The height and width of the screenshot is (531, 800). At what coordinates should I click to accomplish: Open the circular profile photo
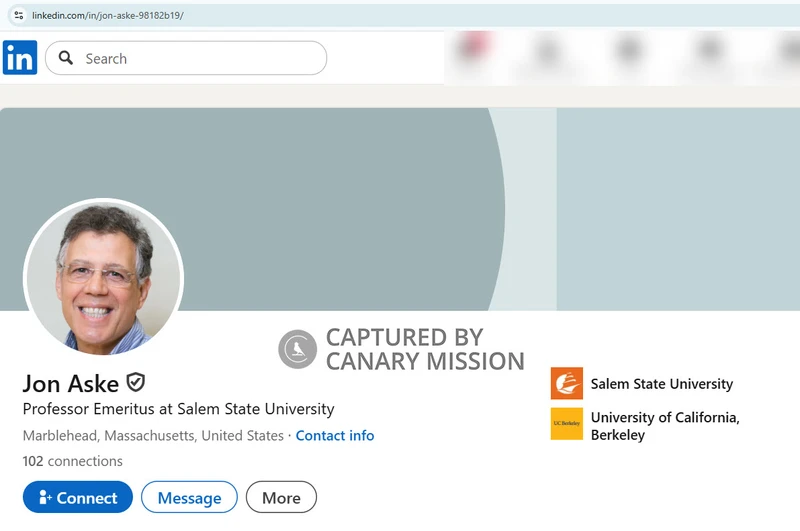pos(103,277)
